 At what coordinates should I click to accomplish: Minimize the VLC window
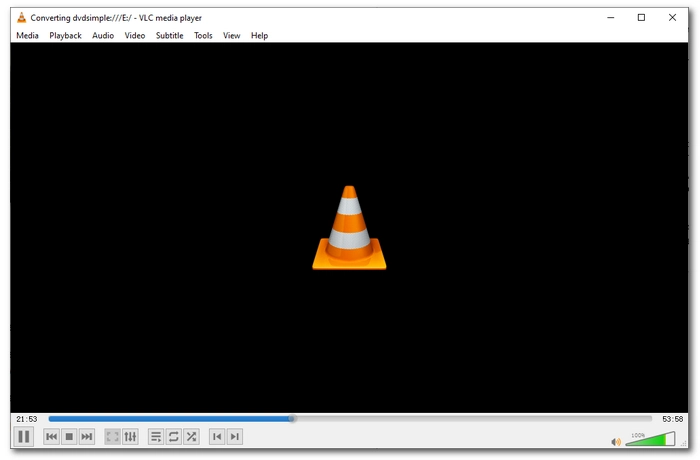[611, 17]
